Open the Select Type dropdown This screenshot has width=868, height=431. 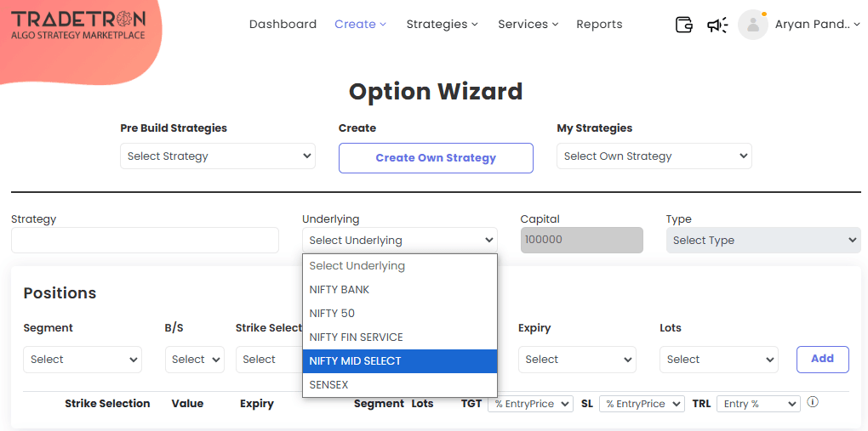tap(762, 241)
